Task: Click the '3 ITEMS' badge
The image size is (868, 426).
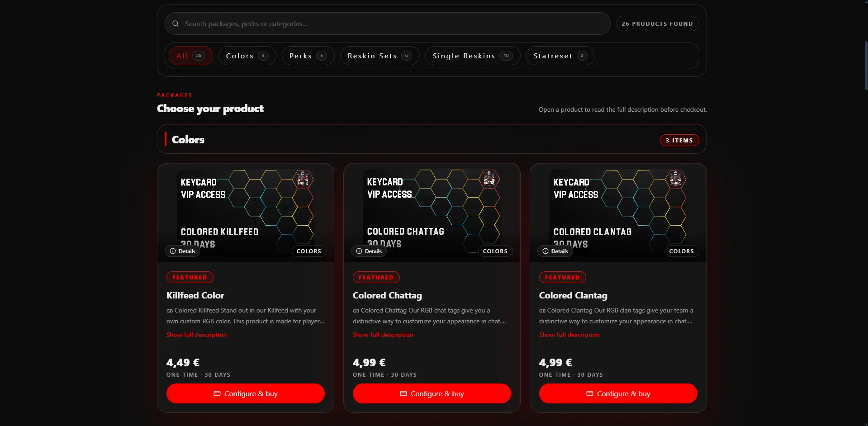Action: click(x=679, y=140)
